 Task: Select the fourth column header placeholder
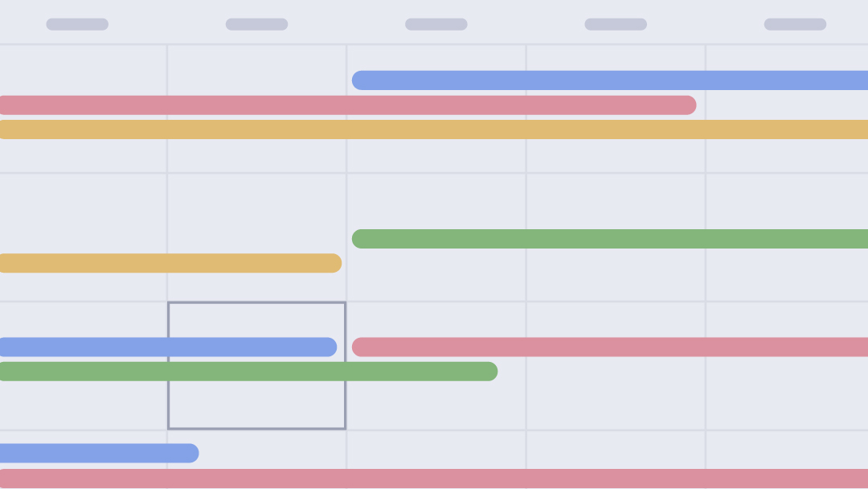pos(616,24)
